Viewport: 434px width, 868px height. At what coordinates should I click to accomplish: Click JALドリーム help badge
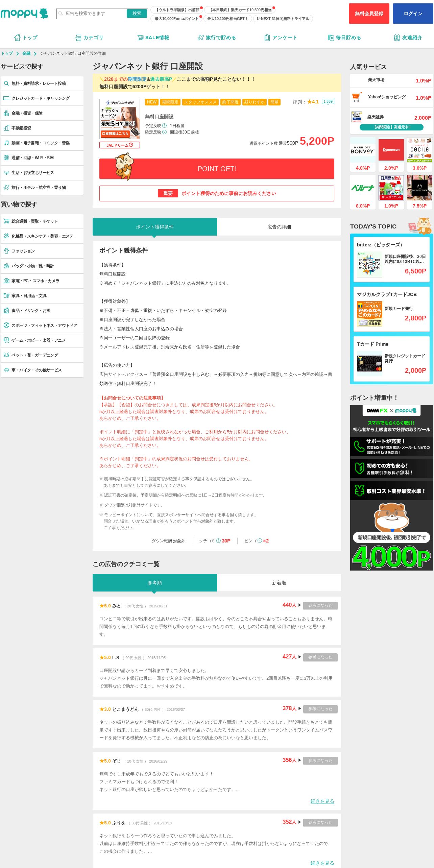click(120, 145)
